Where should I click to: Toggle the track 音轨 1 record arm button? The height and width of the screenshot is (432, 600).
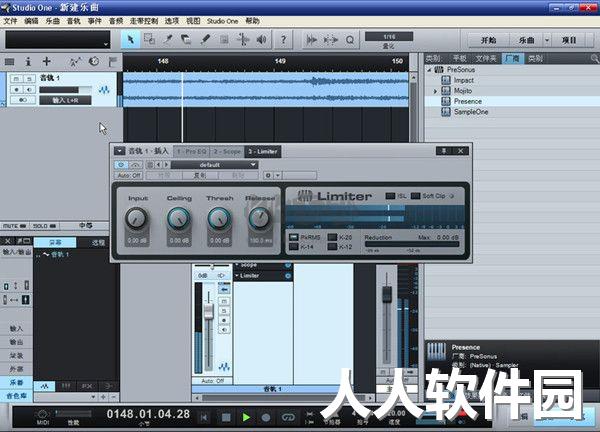[16, 90]
